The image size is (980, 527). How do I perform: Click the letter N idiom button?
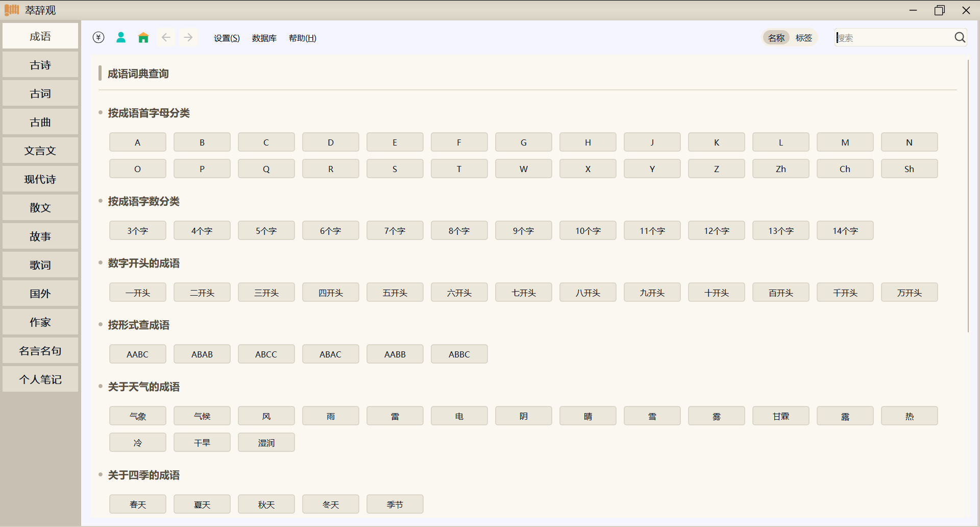910,142
